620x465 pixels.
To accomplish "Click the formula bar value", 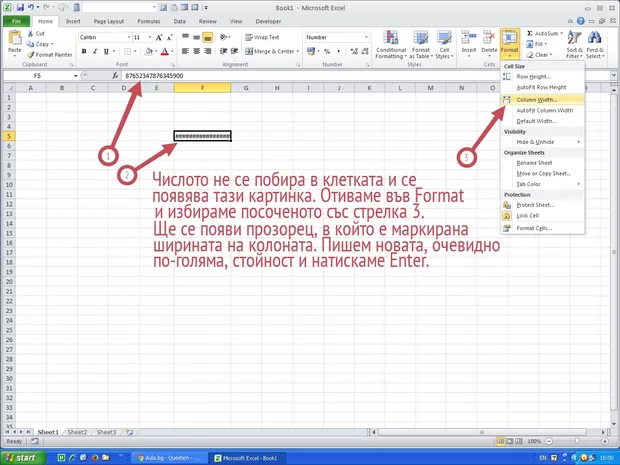I will (154, 76).
